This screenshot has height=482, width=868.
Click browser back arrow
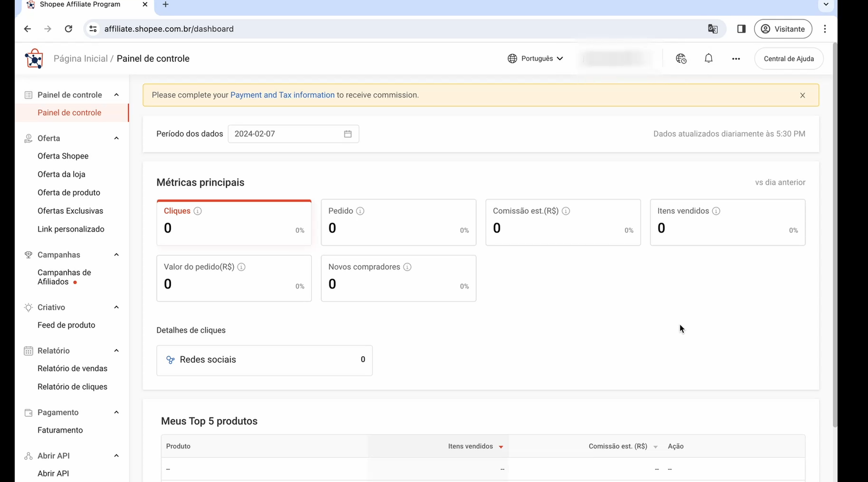click(27, 29)
